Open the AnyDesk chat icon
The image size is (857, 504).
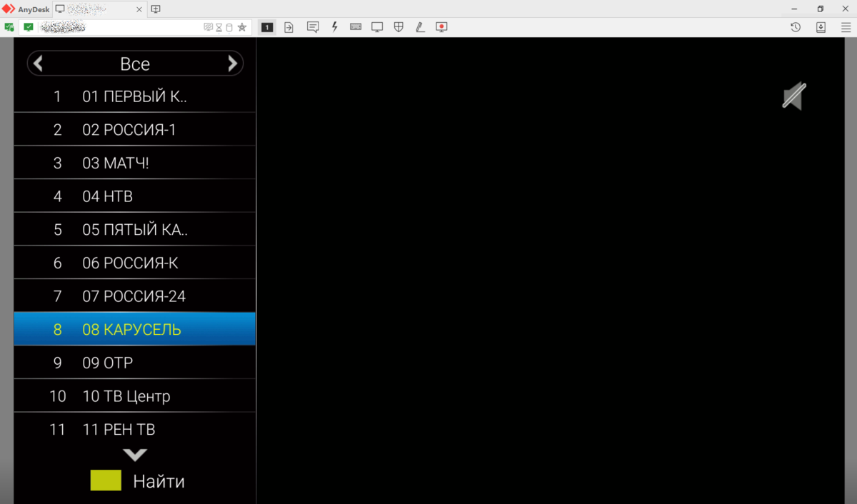pos(312,27)
